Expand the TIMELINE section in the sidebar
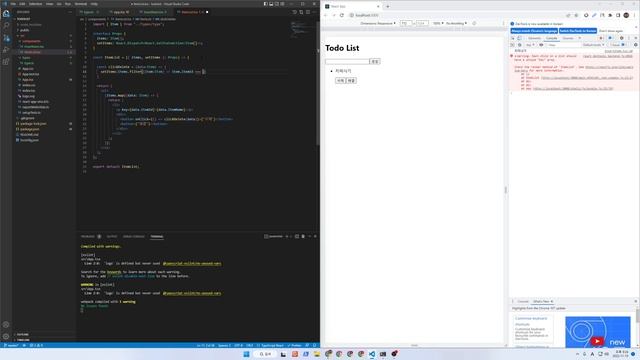This screenshot has width=640, height=360. (x=23, y=340)
